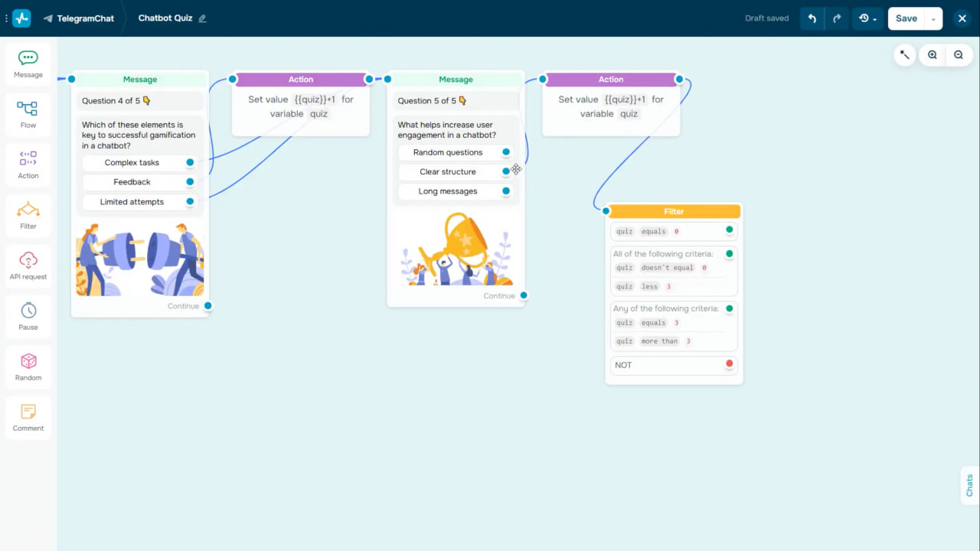Select the Limited attempts answer button
The image size is (980, 551).
pyautogui.click(x=132, y=202)
